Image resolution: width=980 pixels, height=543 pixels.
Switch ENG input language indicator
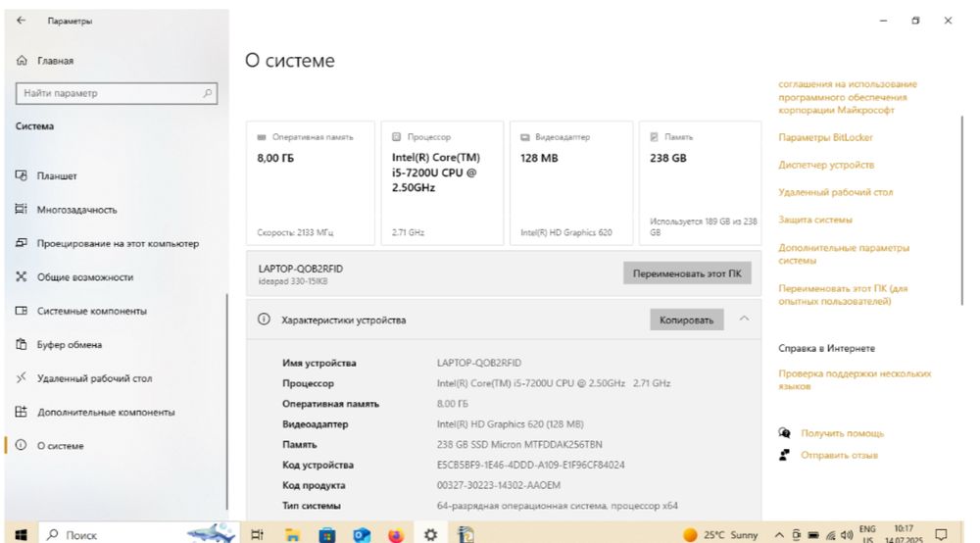pos(867,534)
